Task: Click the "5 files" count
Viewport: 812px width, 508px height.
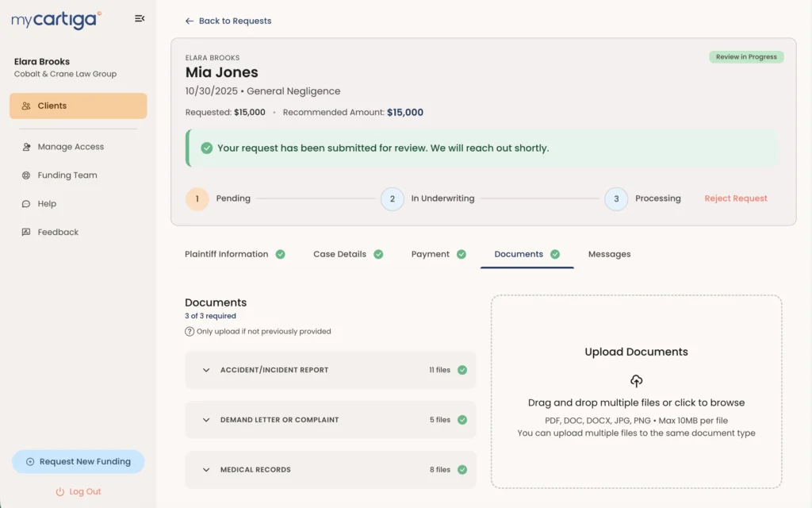Action: pyautogui.click(x=439, y=420)
